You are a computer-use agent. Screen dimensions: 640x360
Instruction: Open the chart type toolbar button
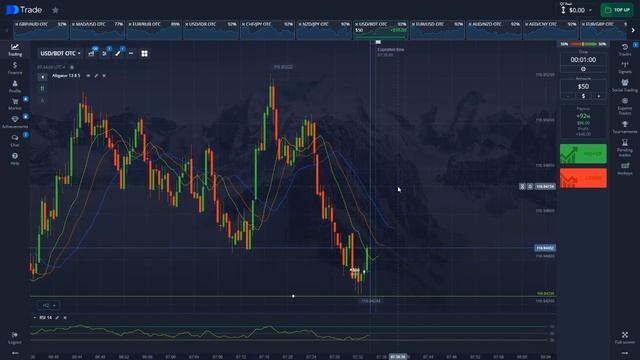[91, 53]
